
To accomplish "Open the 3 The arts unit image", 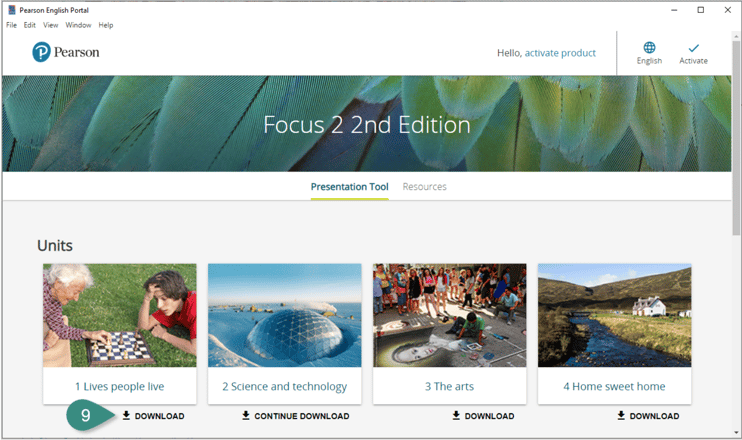I will (449, 315).
